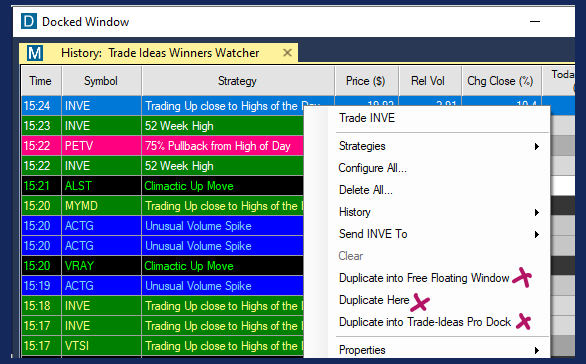Close the Trade Ideas Winners Watcher tab
Image resolution: width=586 pixels, height=364 pixels.
(287, 53)
